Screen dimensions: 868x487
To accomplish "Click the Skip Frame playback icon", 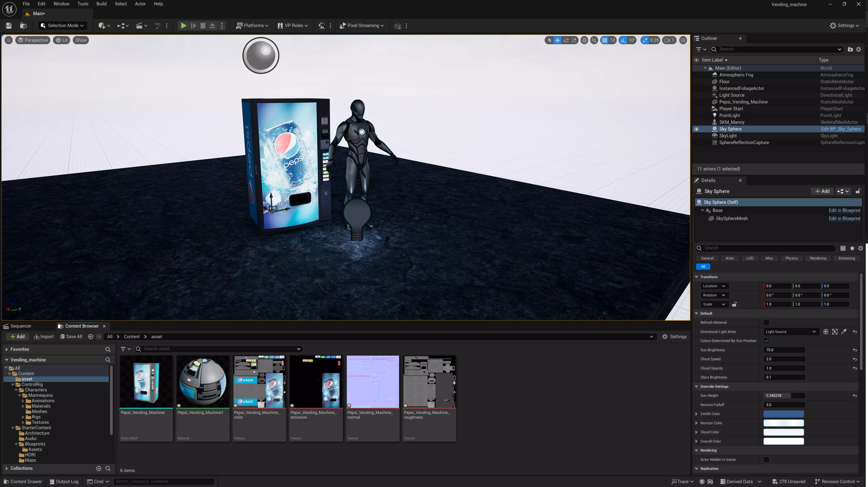I will pyautogui.click(x=193, y=26).
